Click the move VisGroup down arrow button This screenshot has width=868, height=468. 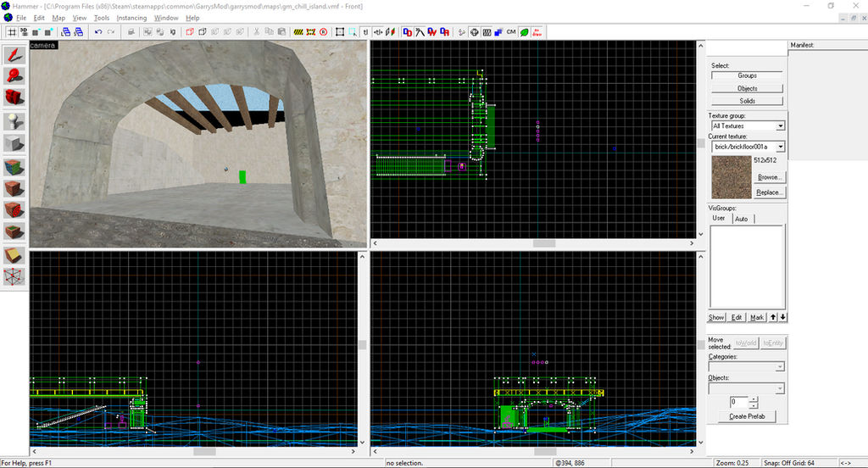[782, 317]
